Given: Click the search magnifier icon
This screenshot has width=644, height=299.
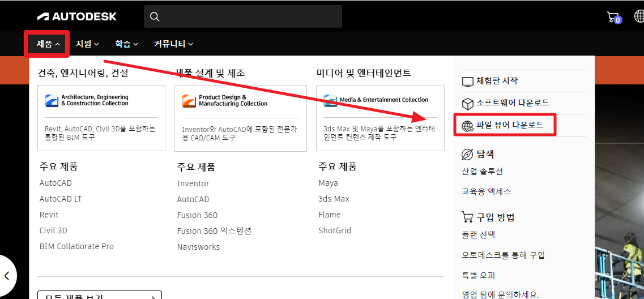Looking at the screenshot, I should point(155,16).
